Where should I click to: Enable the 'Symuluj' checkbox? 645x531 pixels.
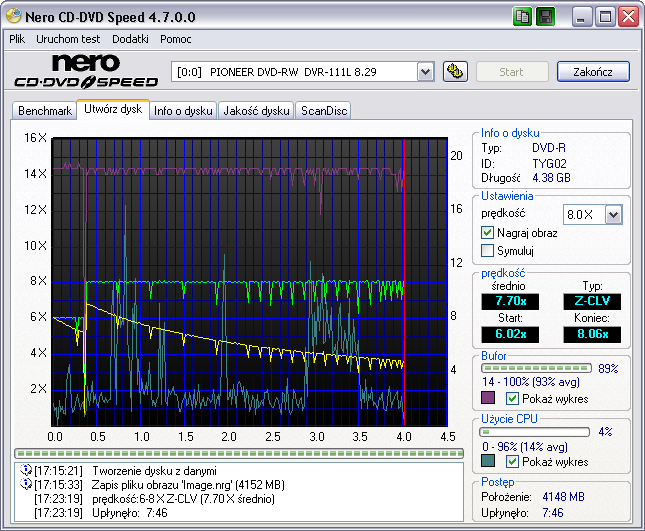(x=487, y=250)
